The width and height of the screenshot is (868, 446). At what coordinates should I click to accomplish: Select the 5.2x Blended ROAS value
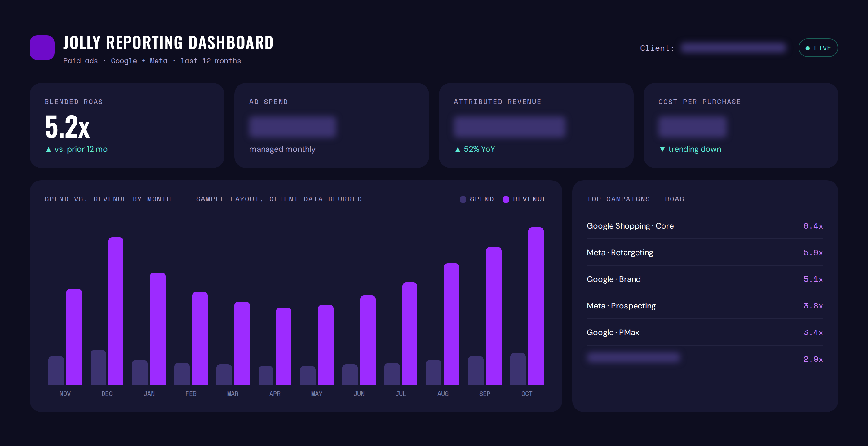(67, 127)
